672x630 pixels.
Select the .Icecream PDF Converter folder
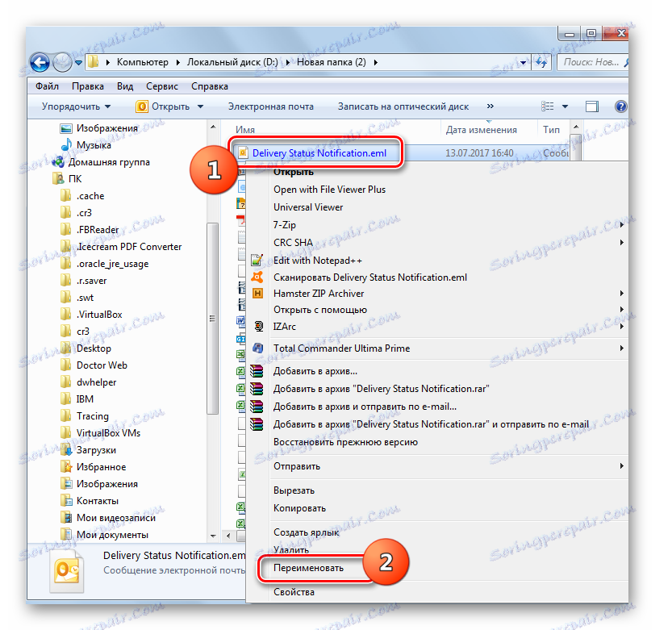129,246
